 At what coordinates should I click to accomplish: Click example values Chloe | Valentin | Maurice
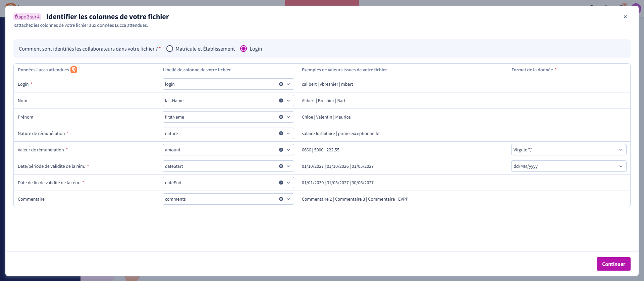pyautogui.click(x=326, y=117)
